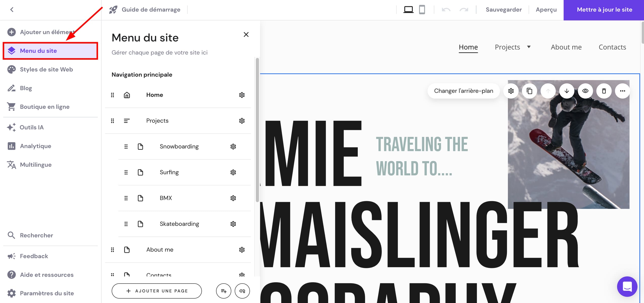Open the chat bubble at bottom right
644x303 pixels.
(x=627, y=286)
